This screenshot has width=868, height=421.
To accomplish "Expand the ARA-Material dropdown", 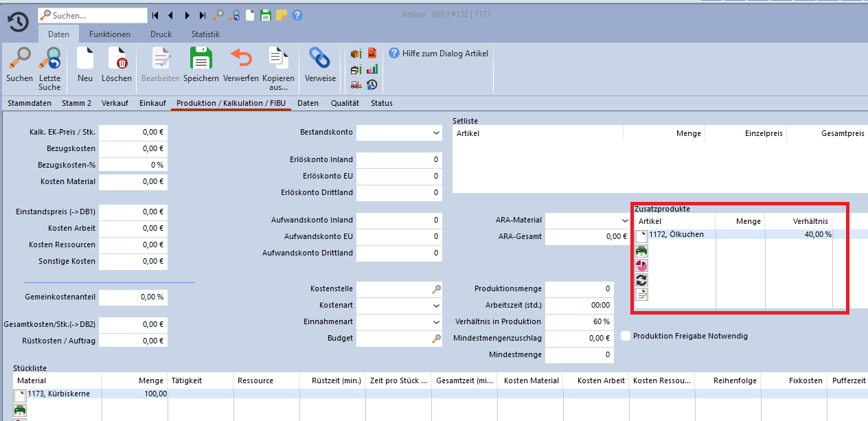I will click(x=625, y=220).
